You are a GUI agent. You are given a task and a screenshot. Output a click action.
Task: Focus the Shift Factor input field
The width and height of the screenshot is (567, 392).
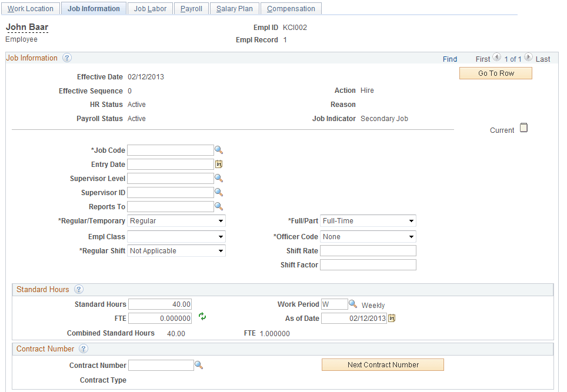tap(368, 265)
